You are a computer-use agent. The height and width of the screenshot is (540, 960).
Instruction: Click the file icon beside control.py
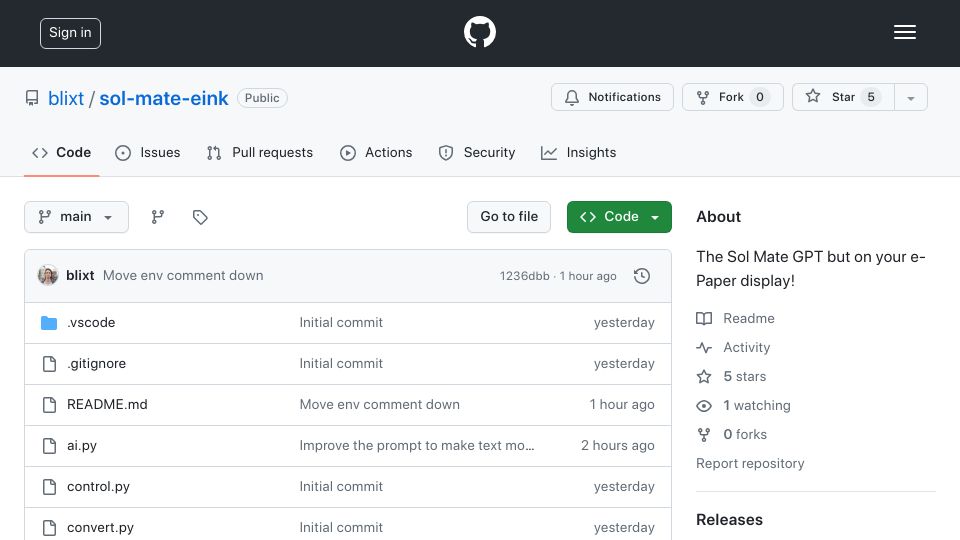point(49,487)
